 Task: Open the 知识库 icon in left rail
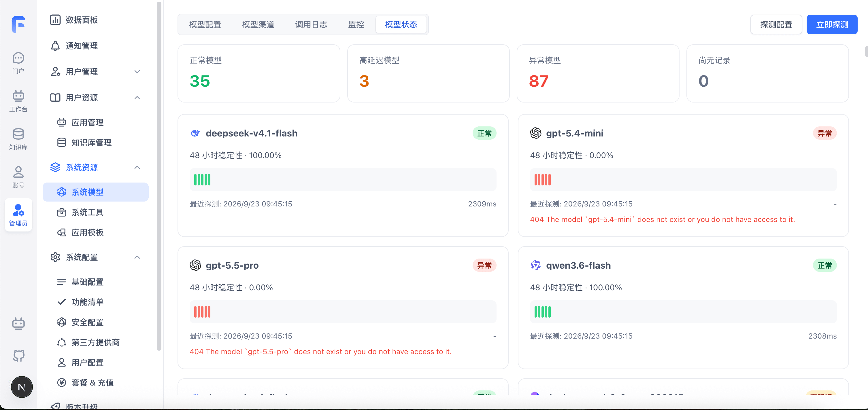pos(18,139)
